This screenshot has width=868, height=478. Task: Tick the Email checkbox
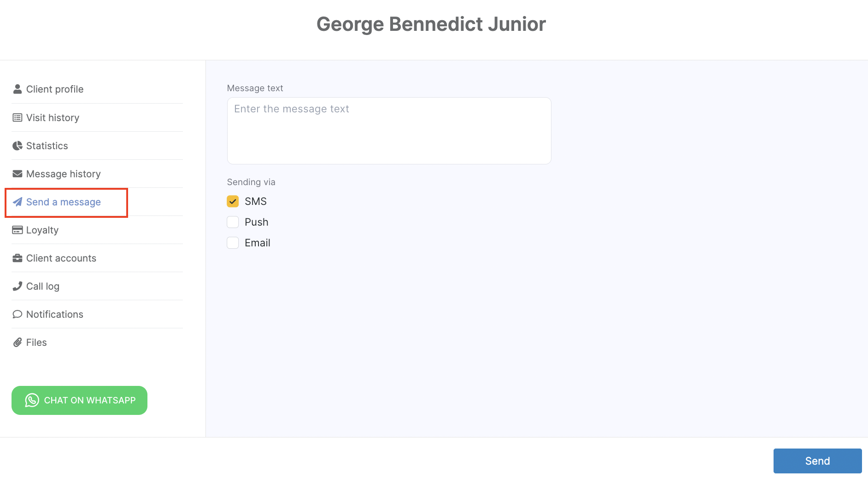point(233,243)
